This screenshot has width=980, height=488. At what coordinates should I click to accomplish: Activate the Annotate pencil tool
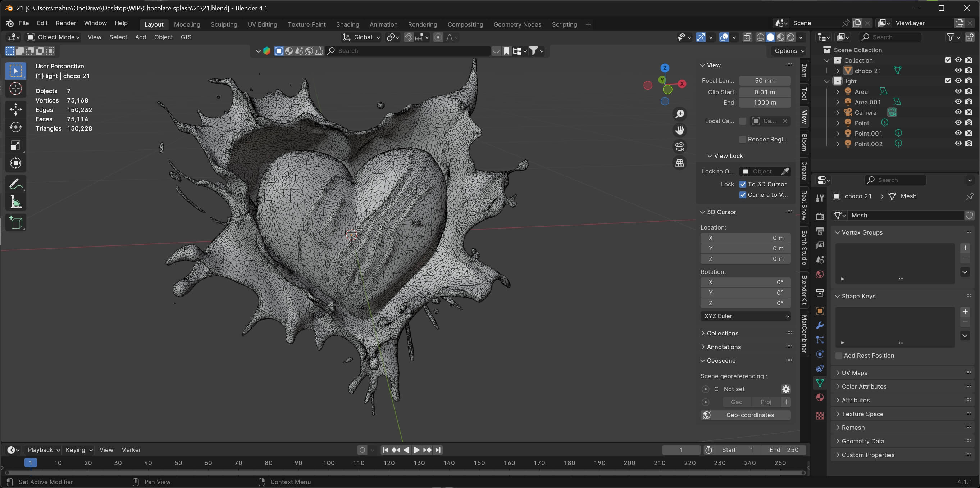pyautogui.click(x=15, y=184)
